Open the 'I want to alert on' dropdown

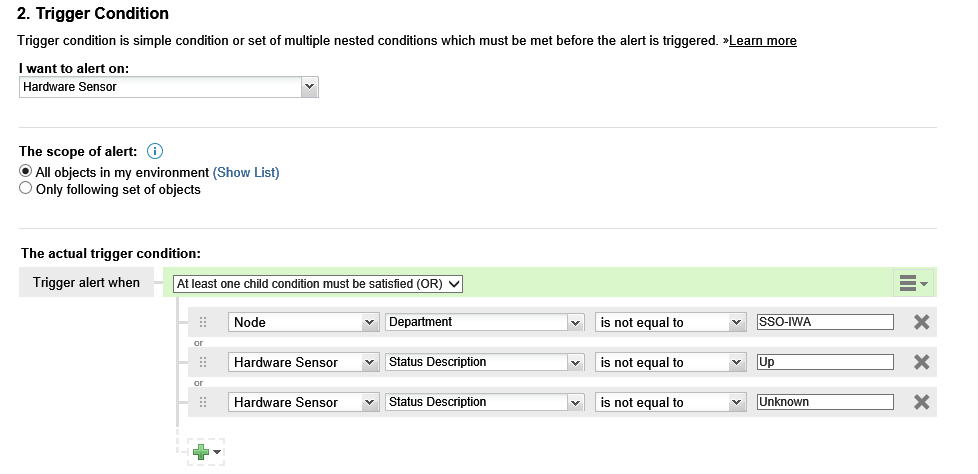168,87
